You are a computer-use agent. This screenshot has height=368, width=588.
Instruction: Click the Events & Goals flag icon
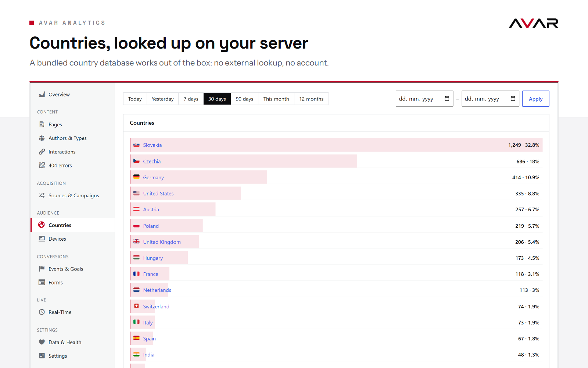[42, 269]
